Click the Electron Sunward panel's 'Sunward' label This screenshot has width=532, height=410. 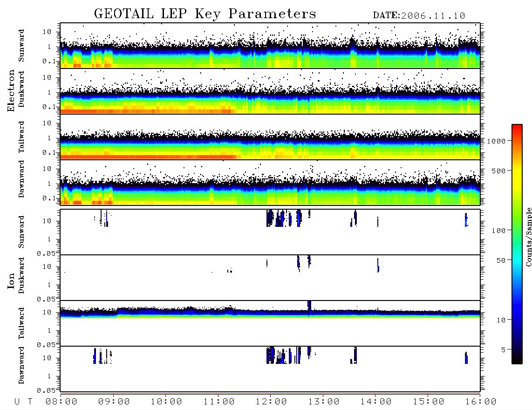[x=21, y=46]
